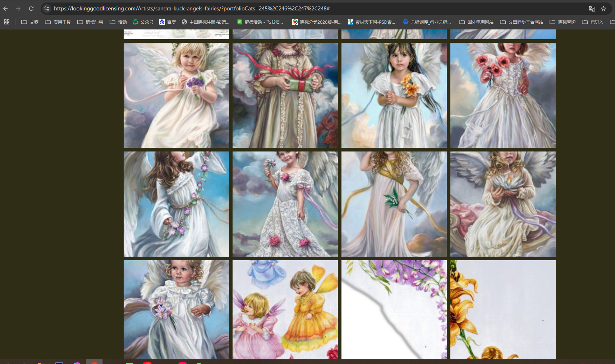
Task: Bookmark this page with the star icon
Action: point(603,9)
